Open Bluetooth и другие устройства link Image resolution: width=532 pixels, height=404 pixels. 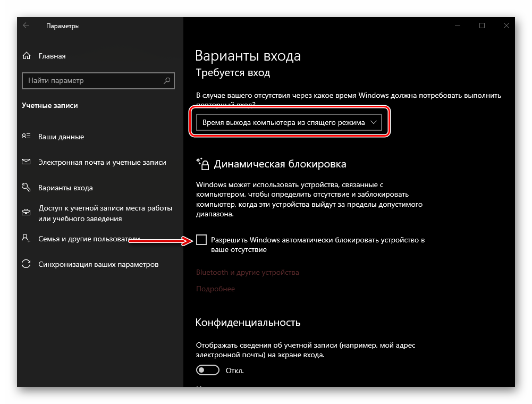tap(247, 272)
